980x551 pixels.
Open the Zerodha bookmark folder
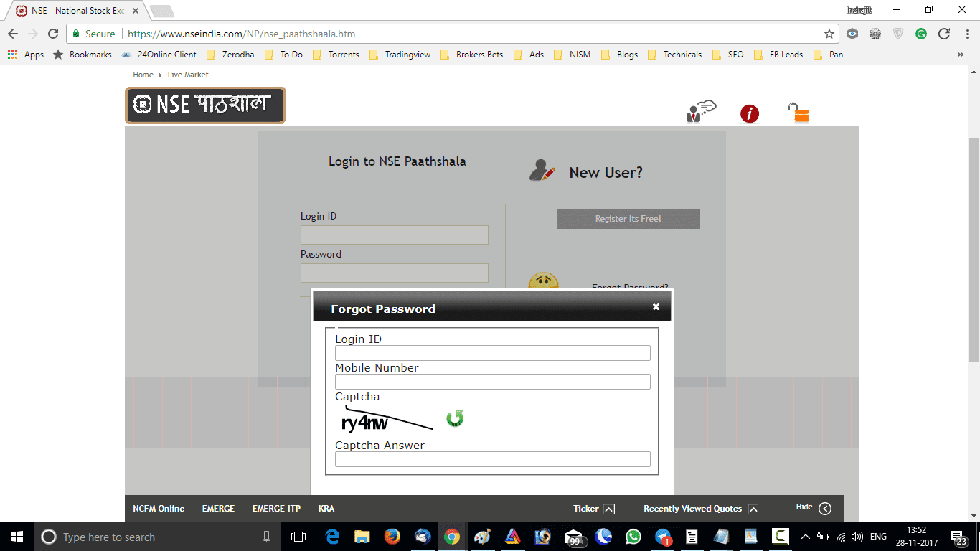pyautogui.click(x=230, y=55)
